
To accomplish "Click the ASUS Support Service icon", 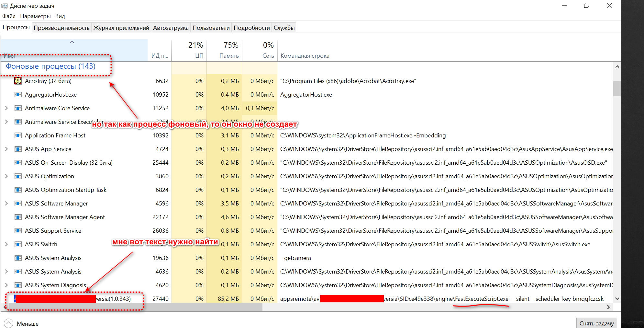I will (18, 231).
